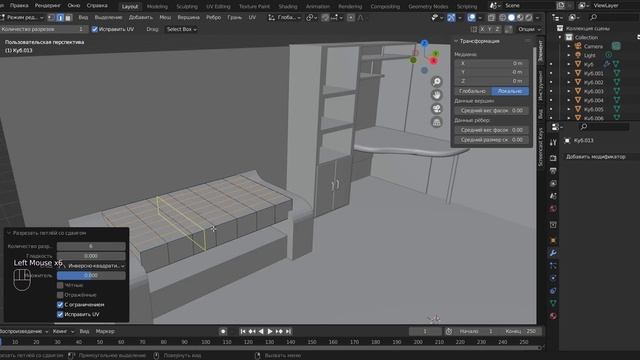Viewport: 640px width, 360px height.
Task: Toggle X-ray view icon
Action: (491, 18)
